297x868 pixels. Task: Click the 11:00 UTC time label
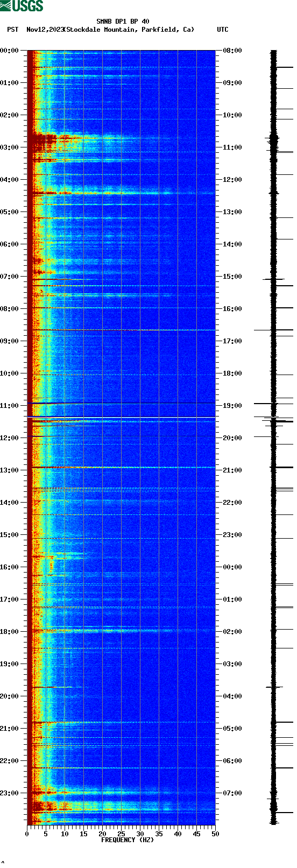[232, 147]
